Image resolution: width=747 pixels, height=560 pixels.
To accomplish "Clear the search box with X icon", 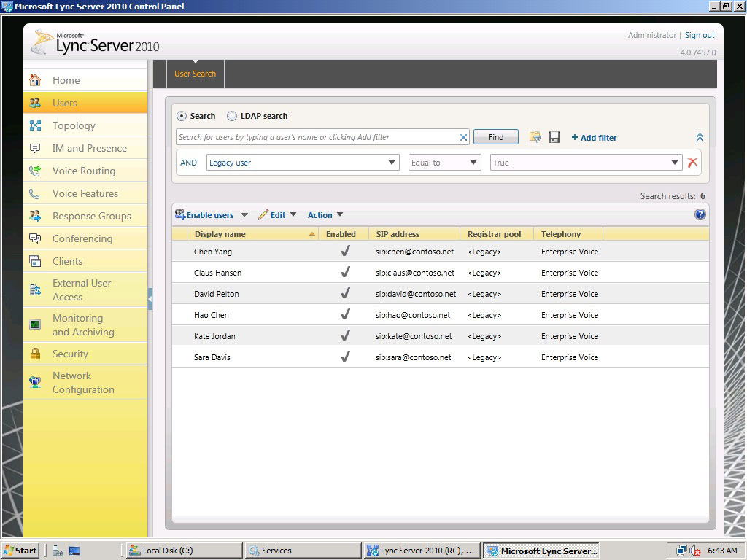I will (x=463, y=137).
